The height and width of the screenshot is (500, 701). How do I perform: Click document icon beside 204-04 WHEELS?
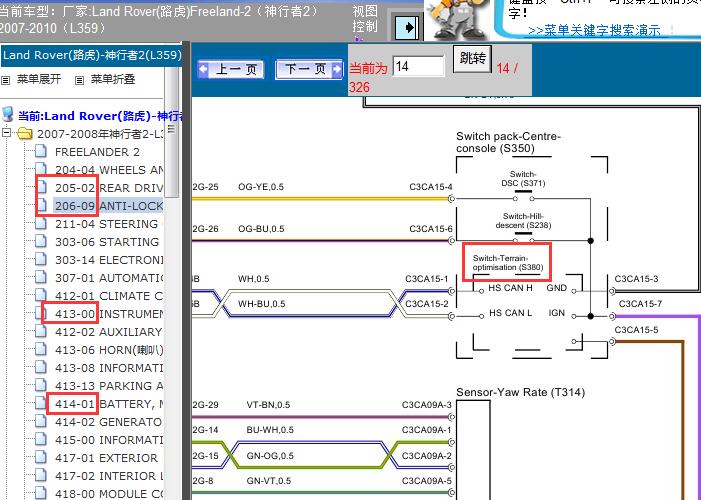tap(41, 169)
